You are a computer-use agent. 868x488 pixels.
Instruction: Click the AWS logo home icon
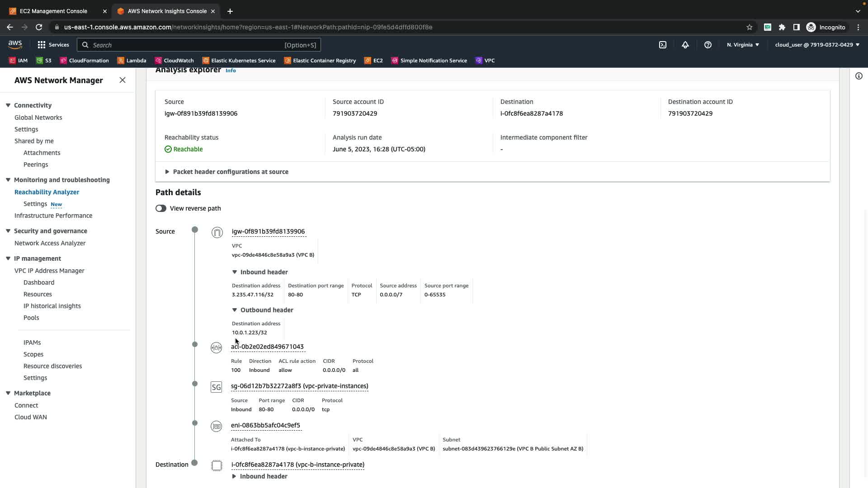[x=15, y=44]
